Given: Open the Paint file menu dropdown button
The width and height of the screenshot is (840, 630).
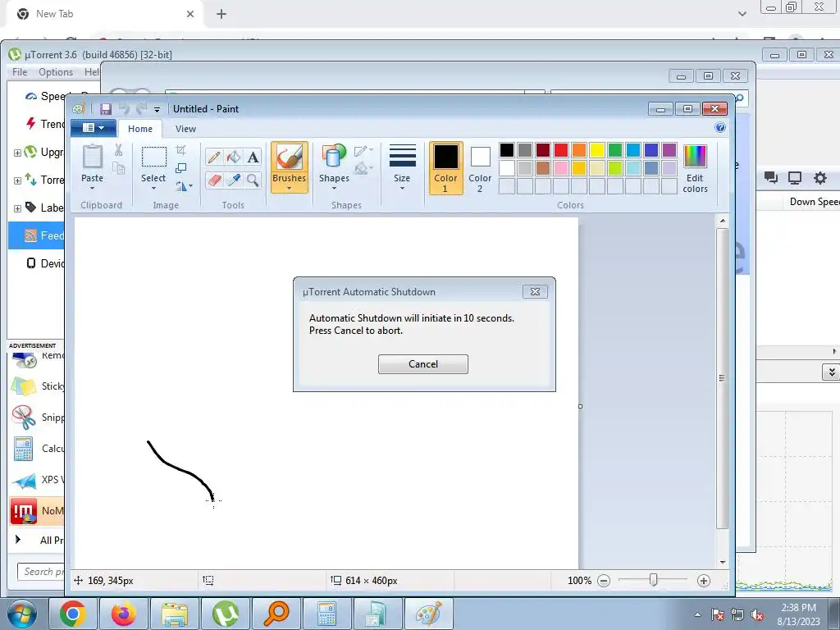Looking at the screenshot, I should click(x=94, y=128).
